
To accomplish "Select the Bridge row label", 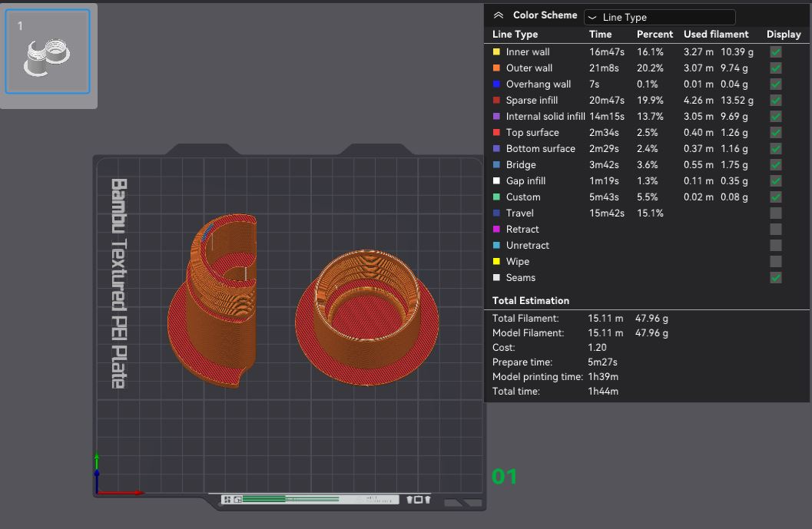I will (520, 164).
